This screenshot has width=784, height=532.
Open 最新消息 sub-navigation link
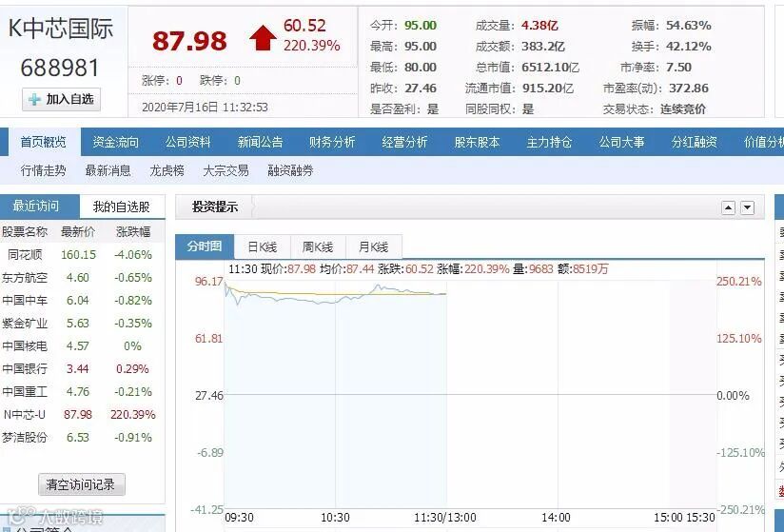click(x=108, y=170)
